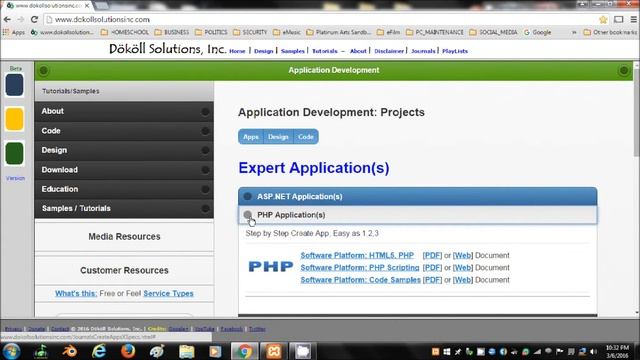The height and width of the screenshot is (360, 640).
Task: Open the HOMESCHOOL bookmark folder
Action: (x=125, y=32)
